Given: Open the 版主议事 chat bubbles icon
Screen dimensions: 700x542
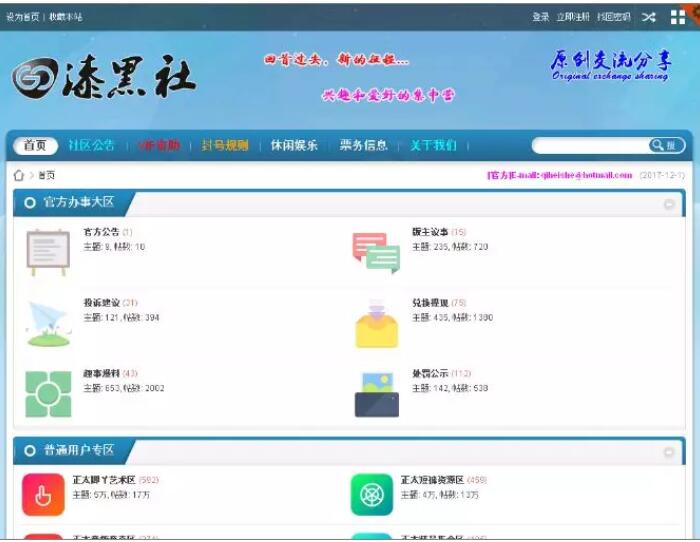Looking at the screenshot, I should [376, 252].
